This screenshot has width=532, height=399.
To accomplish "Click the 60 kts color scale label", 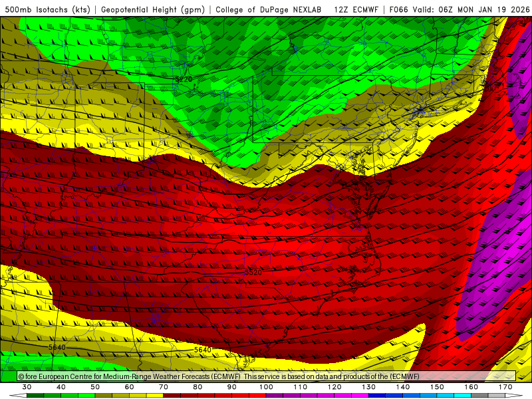I will pos(129,387).
